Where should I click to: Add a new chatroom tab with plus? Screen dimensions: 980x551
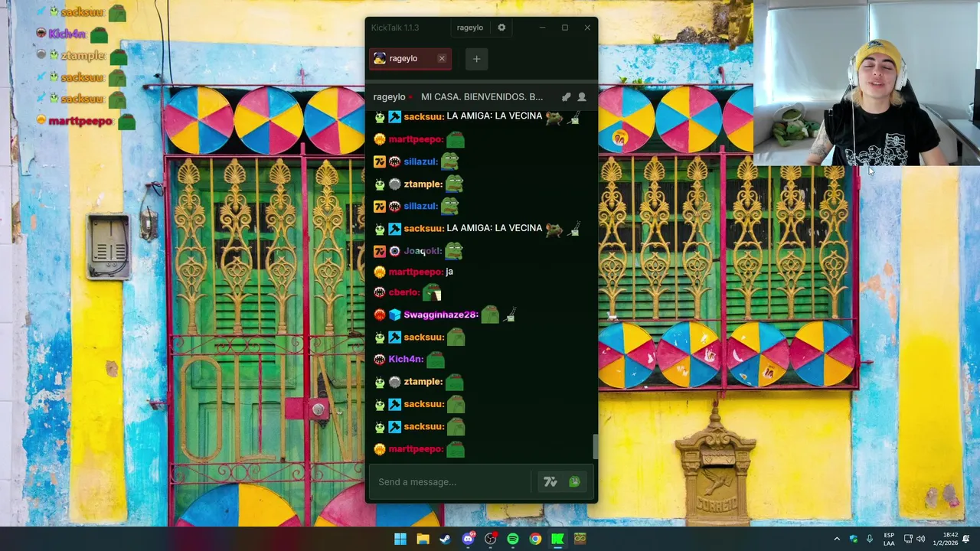click(x=476, y=59)
